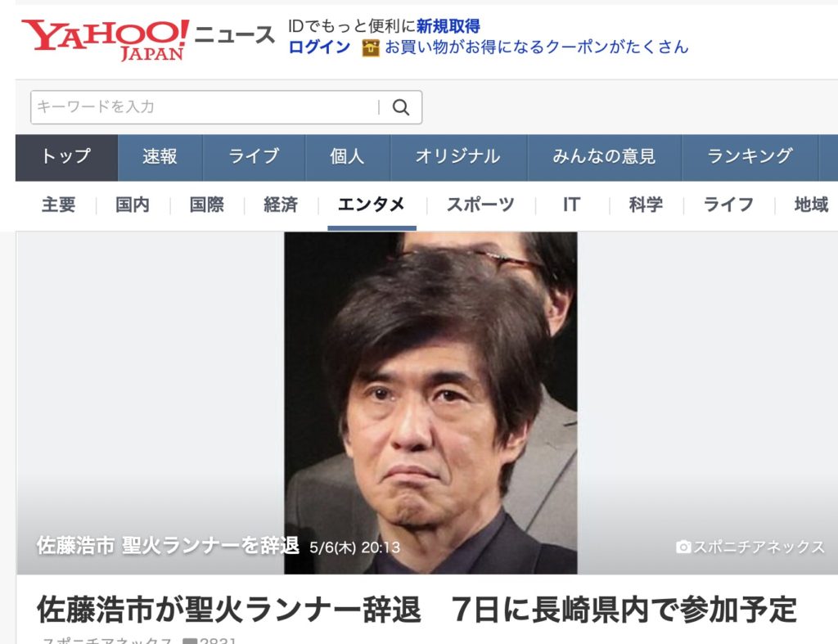
Task: Open the お買い物がお得になるクーポン link
Action: (537, 47)
